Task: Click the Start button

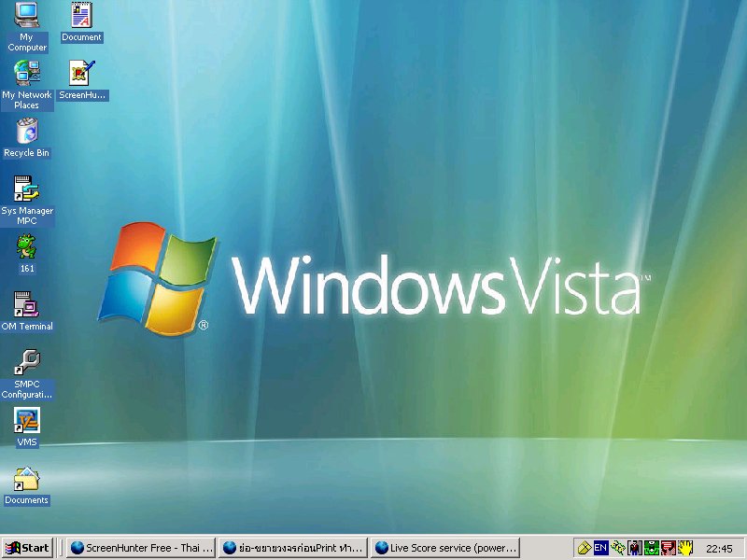Action: (27, 548)
